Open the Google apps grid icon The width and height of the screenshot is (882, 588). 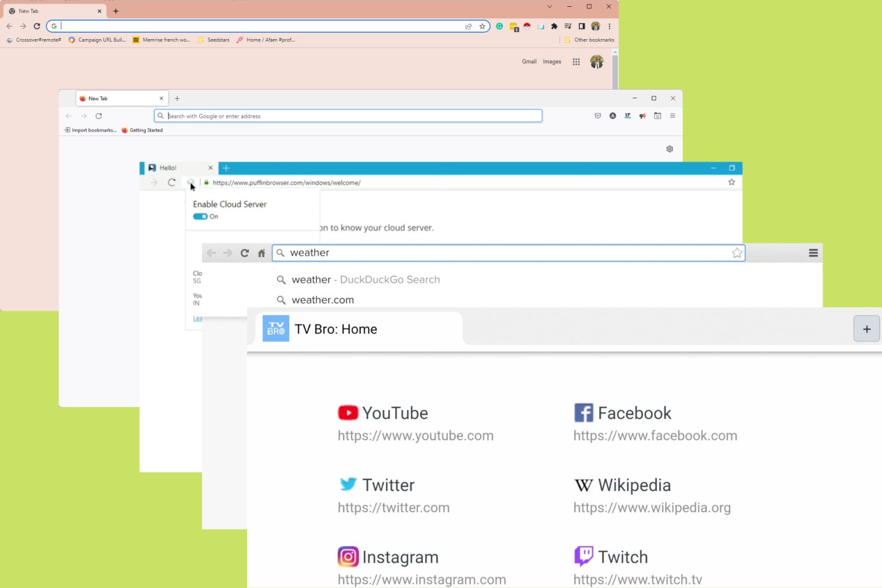[x=576, y=61]
